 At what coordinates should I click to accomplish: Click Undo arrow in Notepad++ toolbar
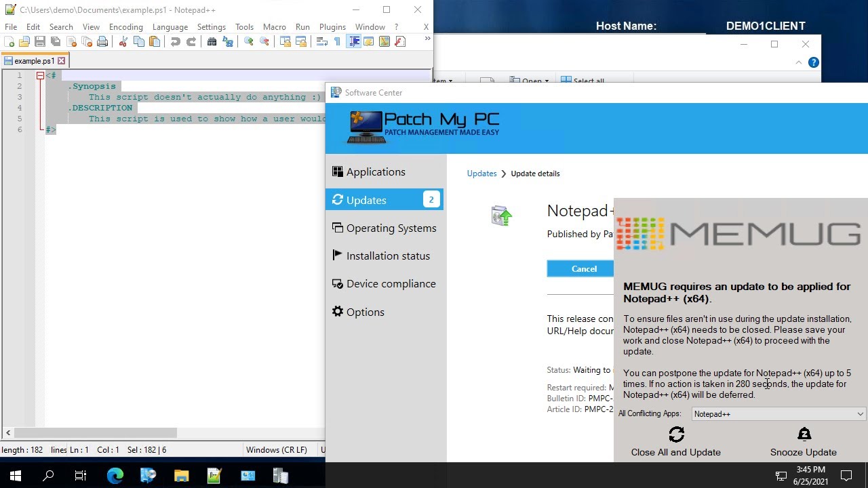coord(176,42)
